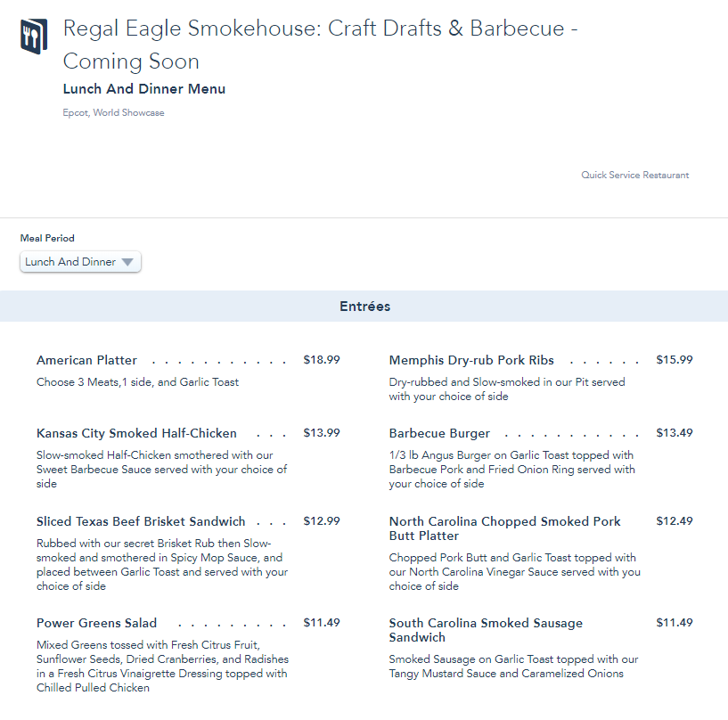Click the Power Greens Salad item

[96, 624]
